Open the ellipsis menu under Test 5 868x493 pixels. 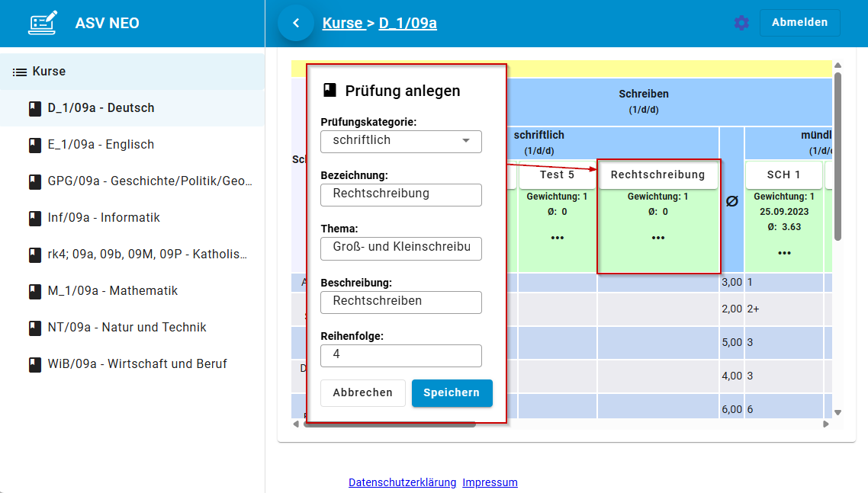tap(558, 237)
